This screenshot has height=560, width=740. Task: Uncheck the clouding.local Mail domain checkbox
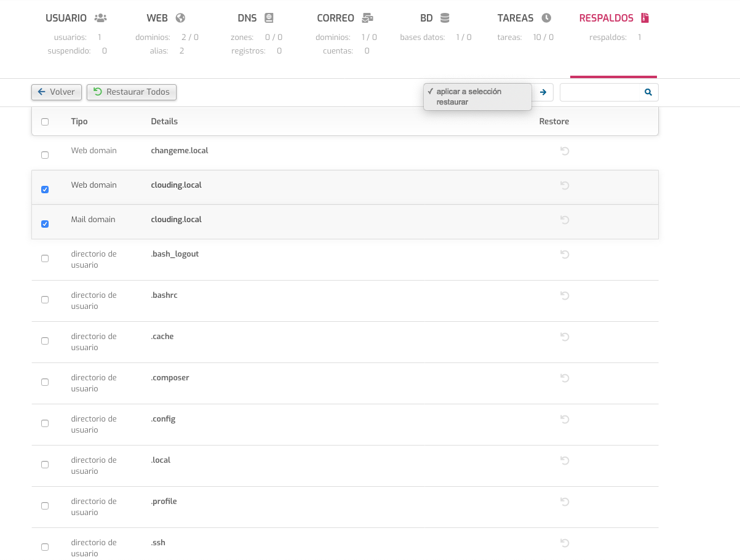click(x=45, y=224)
